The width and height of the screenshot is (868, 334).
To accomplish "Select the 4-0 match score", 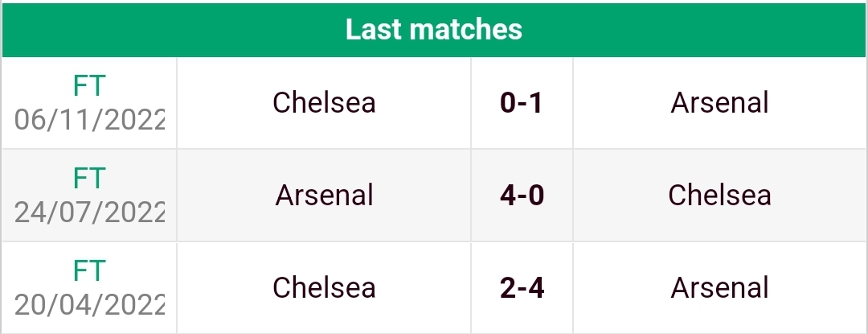I will coord(522,196).
